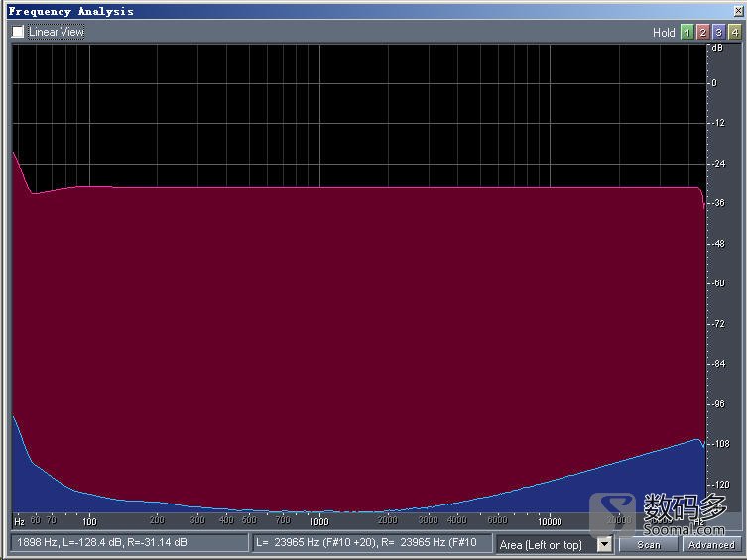Click the 1000 Hz mark on frequency axis
Image resolution: width=747 pixels, height=560 pixels.
318,521
